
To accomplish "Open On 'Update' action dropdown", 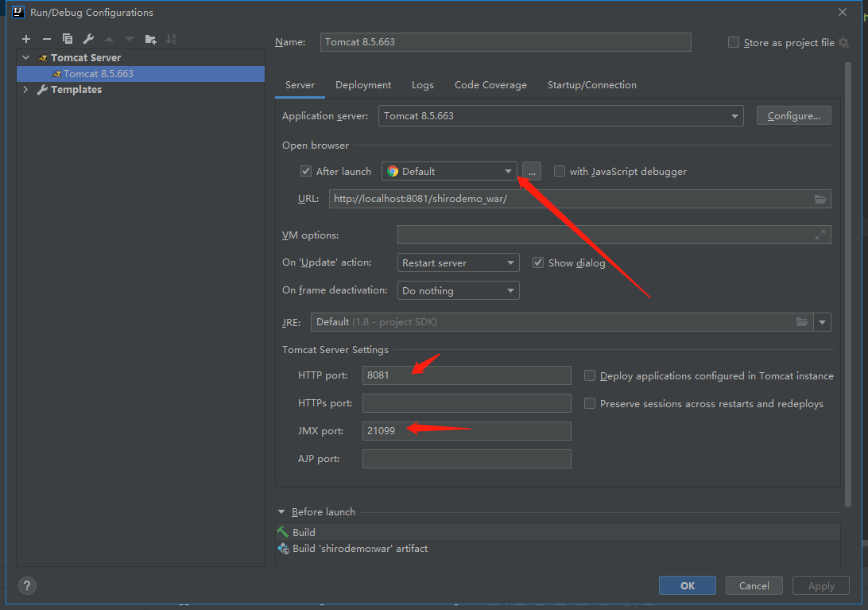I will pos(459,262).
